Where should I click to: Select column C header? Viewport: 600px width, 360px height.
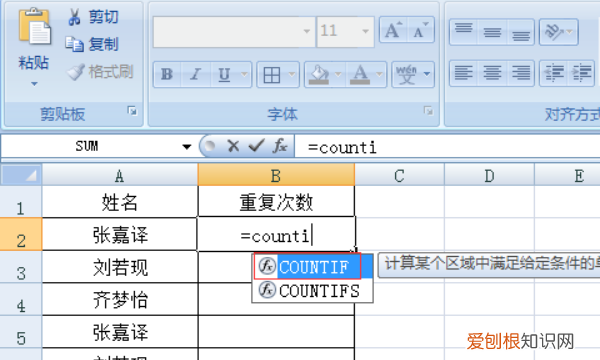coord(399,175)
